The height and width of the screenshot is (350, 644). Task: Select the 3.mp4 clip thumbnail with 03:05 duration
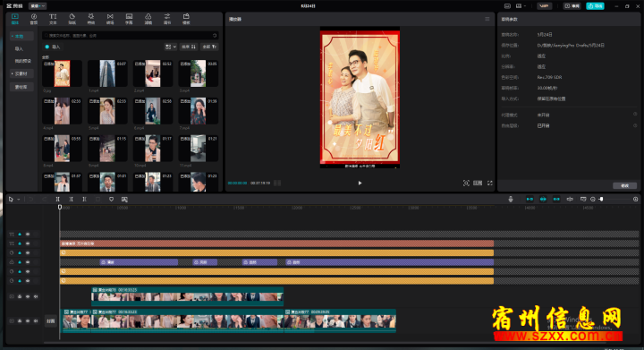(x=198, y=73)
